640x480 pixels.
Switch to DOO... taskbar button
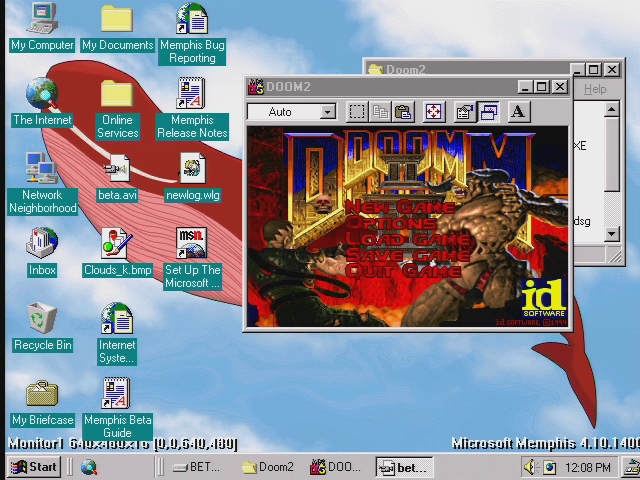click(x=336, y=467)
